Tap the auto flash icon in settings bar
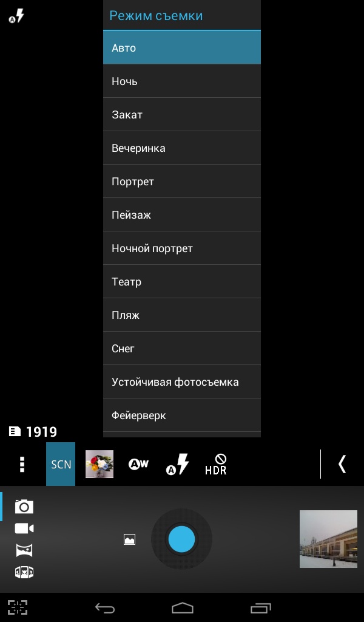 pos(177,464)
